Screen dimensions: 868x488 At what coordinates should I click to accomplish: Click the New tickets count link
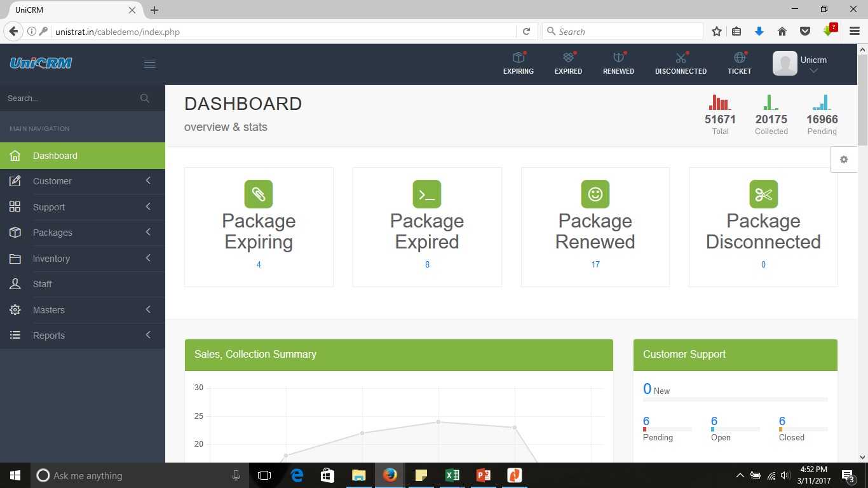(x=647, y=388)
